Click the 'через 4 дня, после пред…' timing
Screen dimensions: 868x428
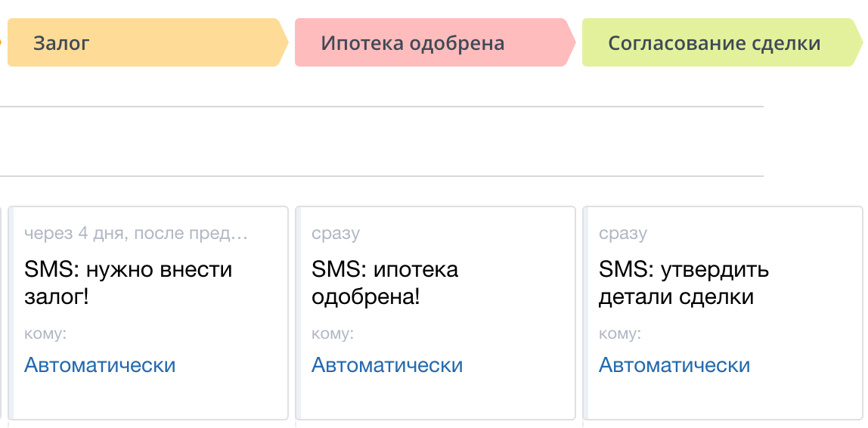click(136, 234)
